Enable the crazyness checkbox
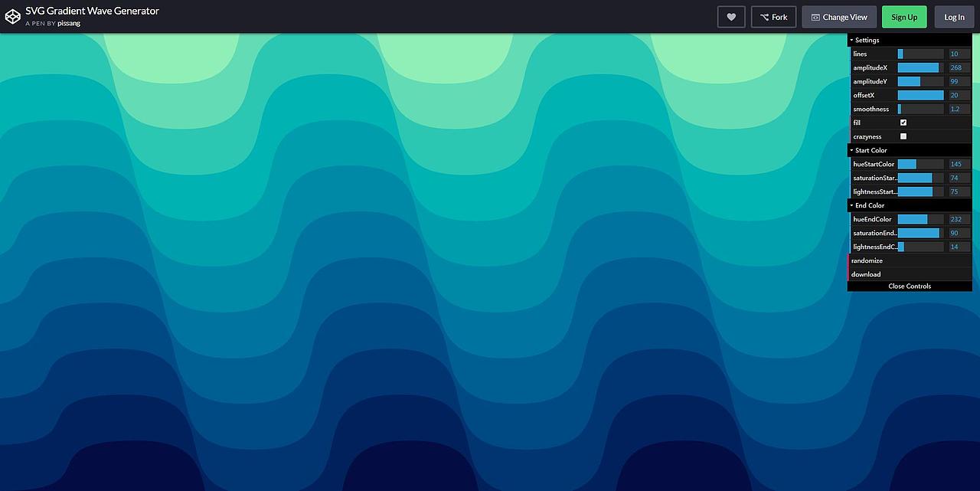 pyautogui.click(x=903, y=136)
